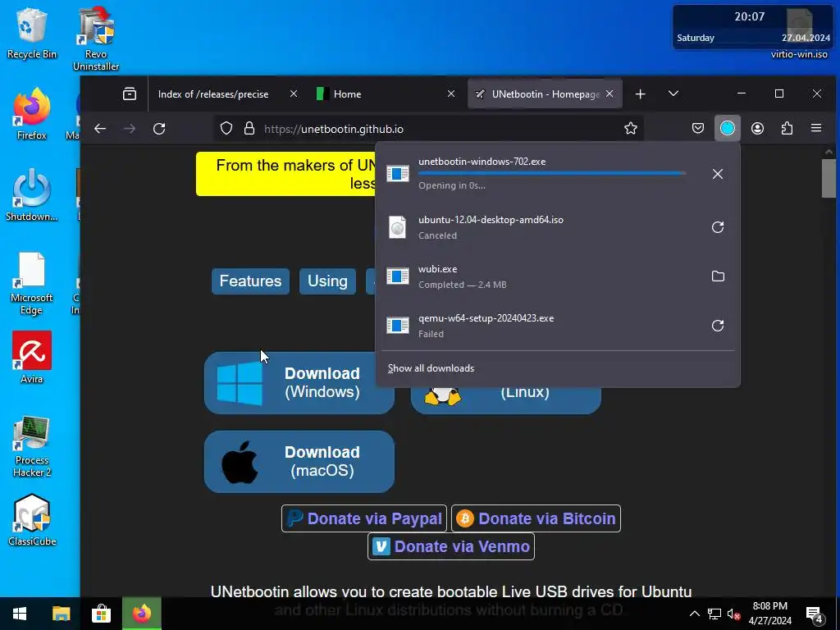Open the Firefox hamburger application menu
The width and height of the screenshot is (840, 630).
tap(816, 128)
